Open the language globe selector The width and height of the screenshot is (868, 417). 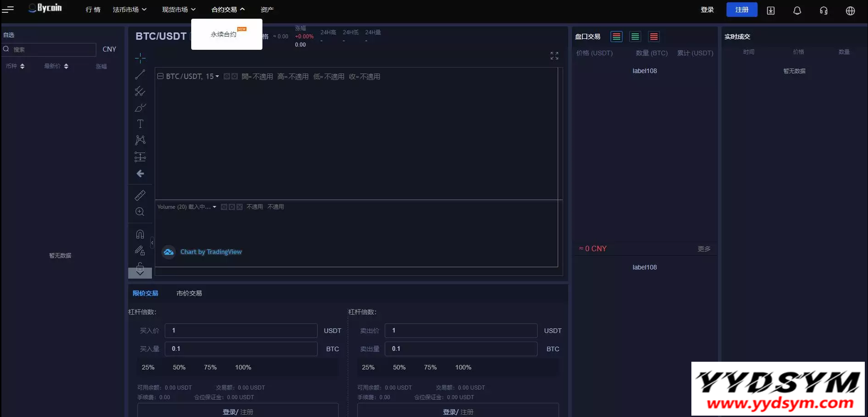(x=850, y=11)
